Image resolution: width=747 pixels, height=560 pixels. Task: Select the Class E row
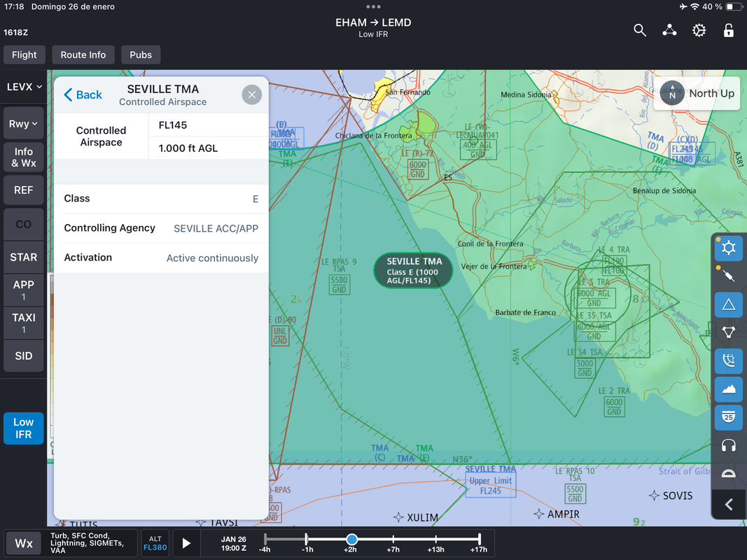(161, 199)
